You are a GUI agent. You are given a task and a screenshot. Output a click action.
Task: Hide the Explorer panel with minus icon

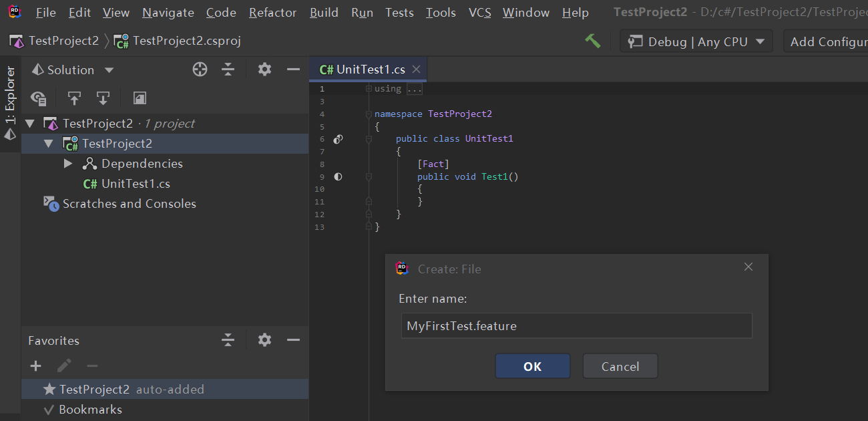(x=293, y=69)
